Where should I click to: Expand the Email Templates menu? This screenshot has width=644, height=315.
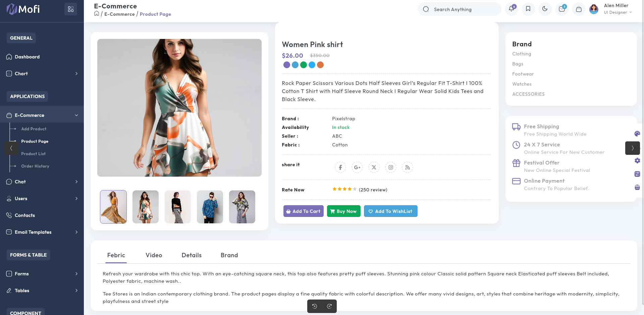42,232
